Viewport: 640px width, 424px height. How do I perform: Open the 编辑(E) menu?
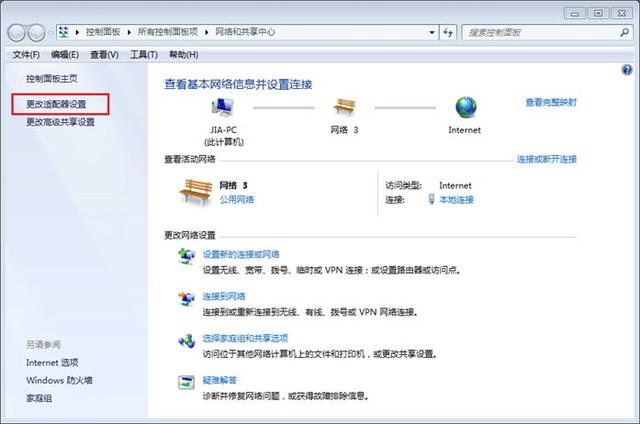(x=65, y=55)
